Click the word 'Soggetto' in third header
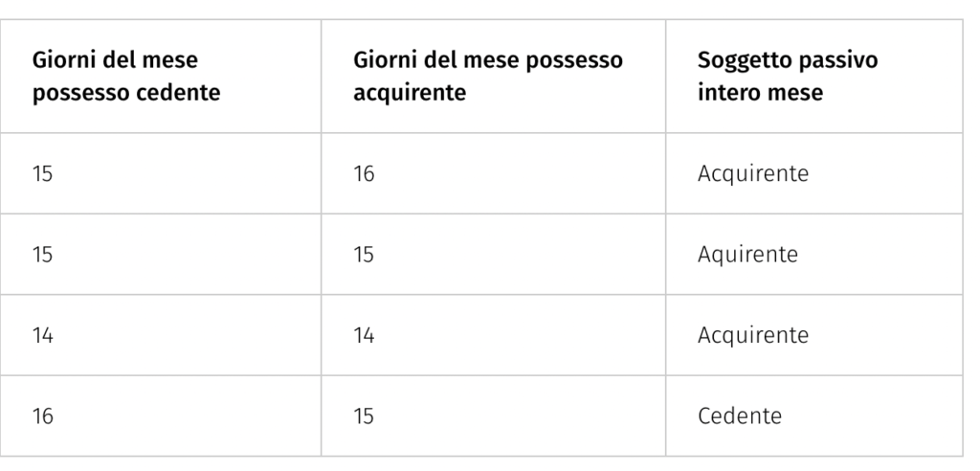The width and height of the screenshot is (980, 471). coord(738,61)
